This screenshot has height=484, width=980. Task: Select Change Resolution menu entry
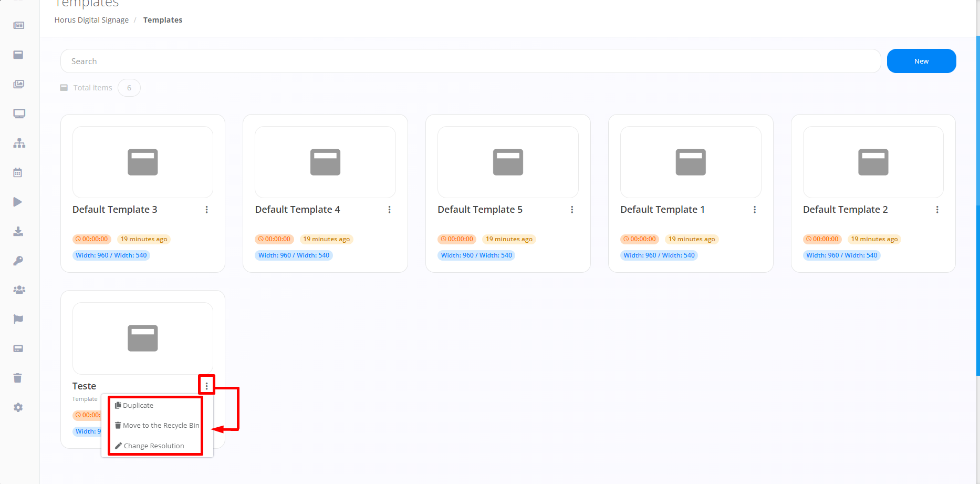[x=153, y=446]
